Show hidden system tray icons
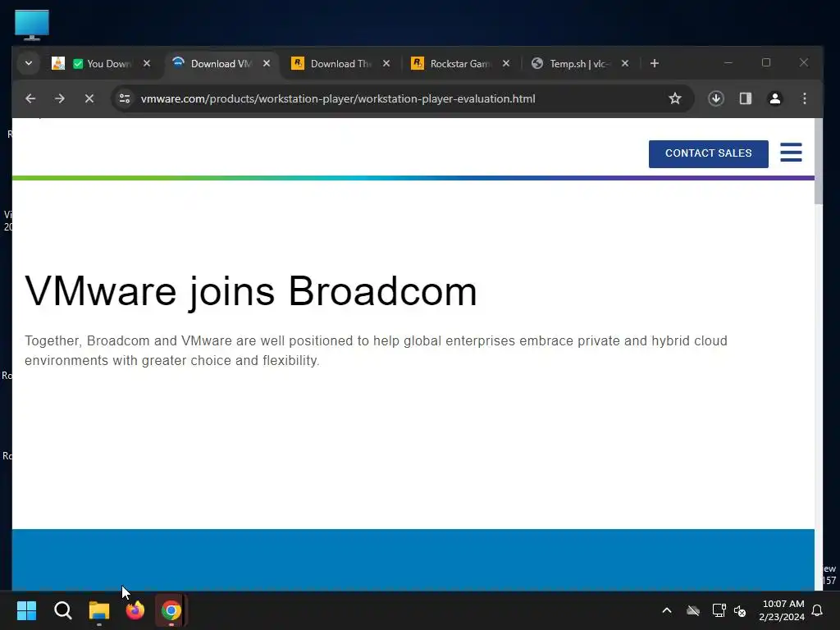Screen dimensions: 840x630 667,610
